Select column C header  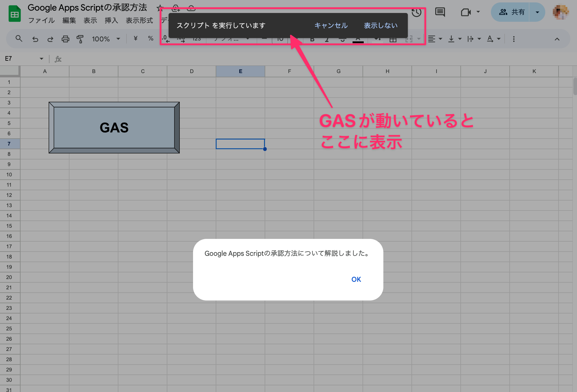(x=143, y=71)
